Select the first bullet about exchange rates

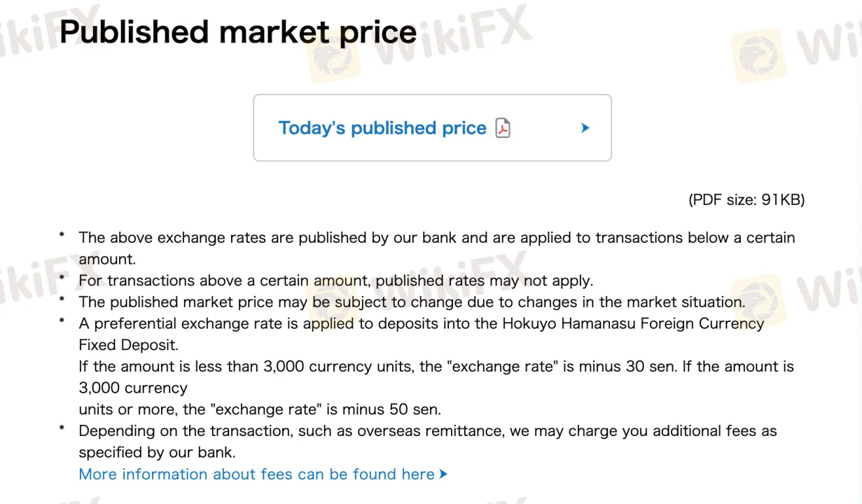coord(436,237)
